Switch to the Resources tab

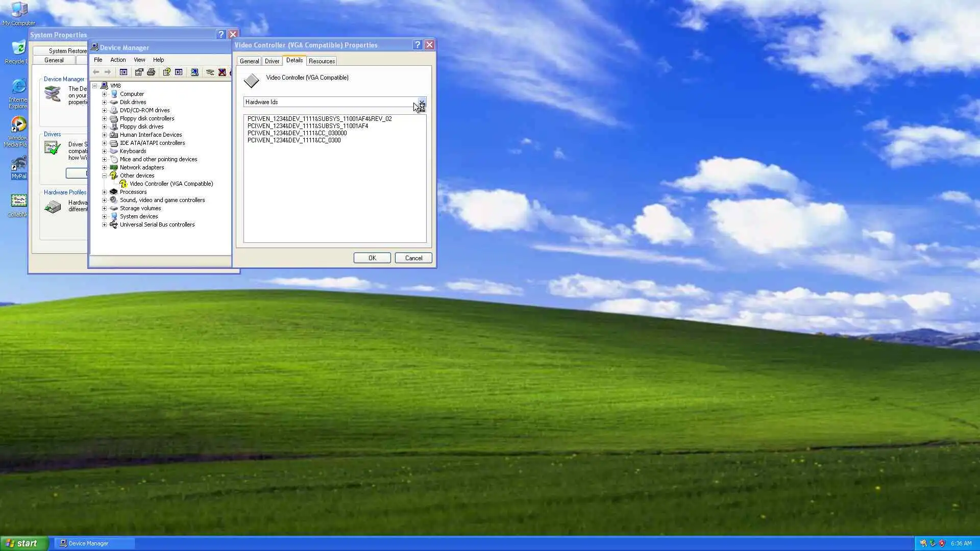322,61
